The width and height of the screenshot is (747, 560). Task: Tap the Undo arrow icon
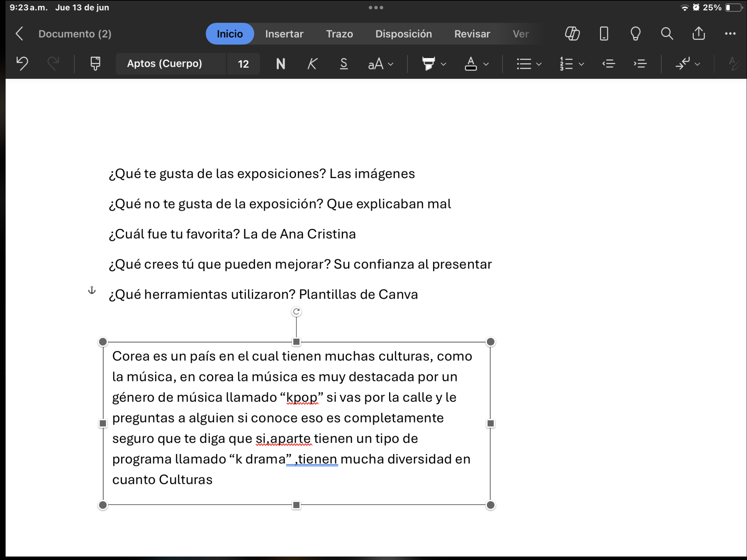[x=22, y=64]
